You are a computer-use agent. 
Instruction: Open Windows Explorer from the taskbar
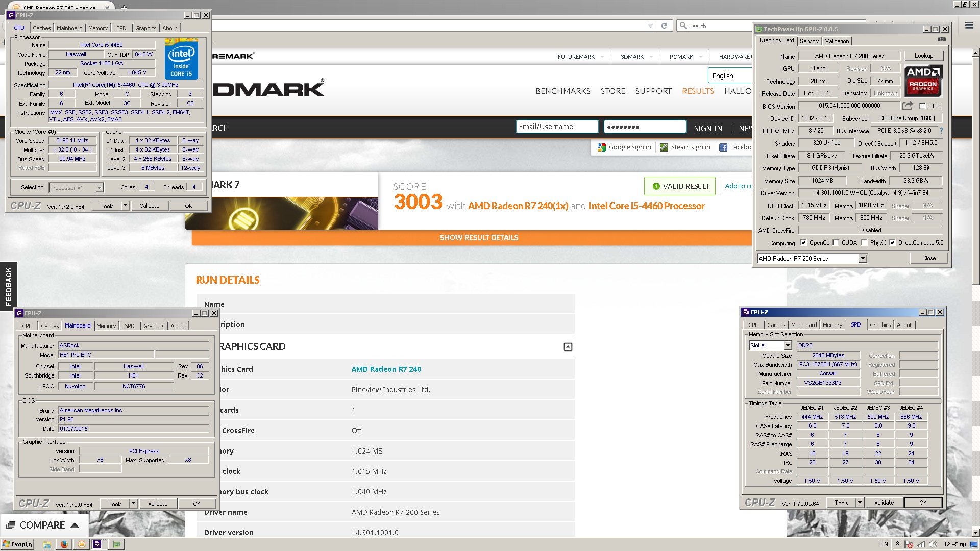(x=46, y=544)
